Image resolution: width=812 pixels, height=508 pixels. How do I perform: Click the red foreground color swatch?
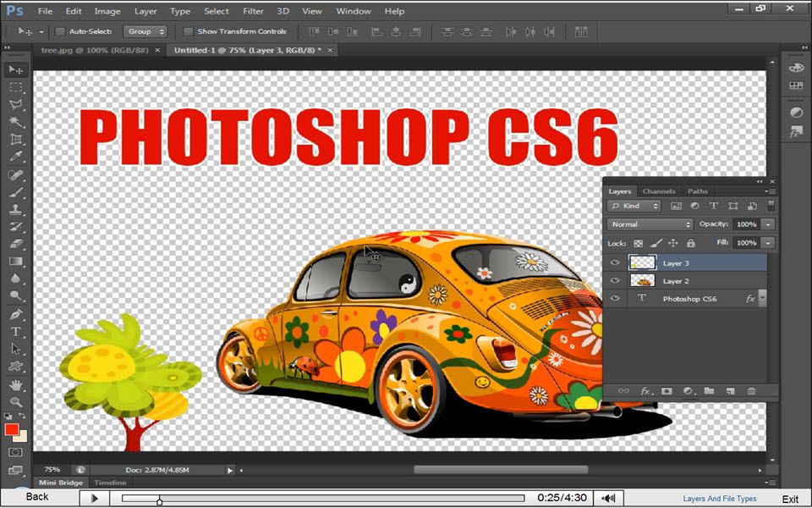point(11,429)
